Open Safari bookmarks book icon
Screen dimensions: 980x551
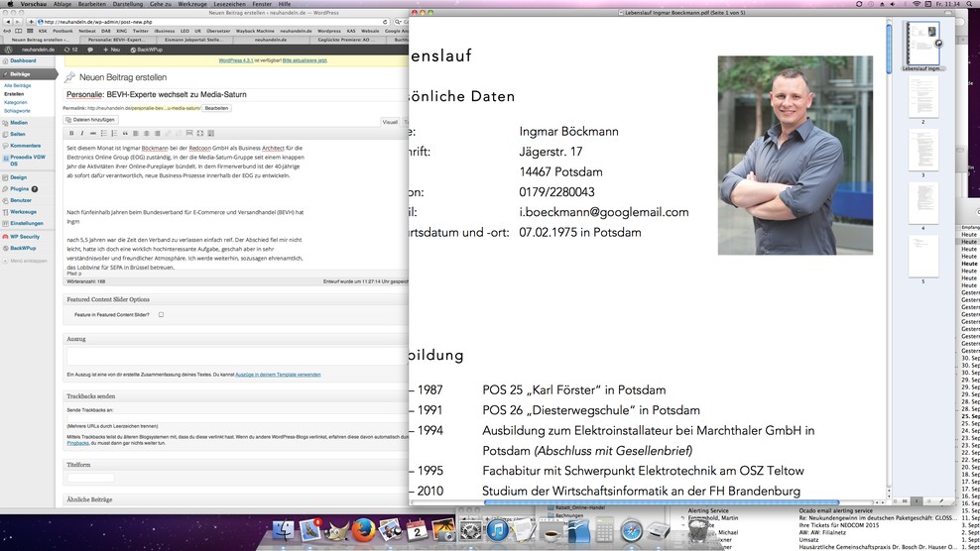coord(18,31)
